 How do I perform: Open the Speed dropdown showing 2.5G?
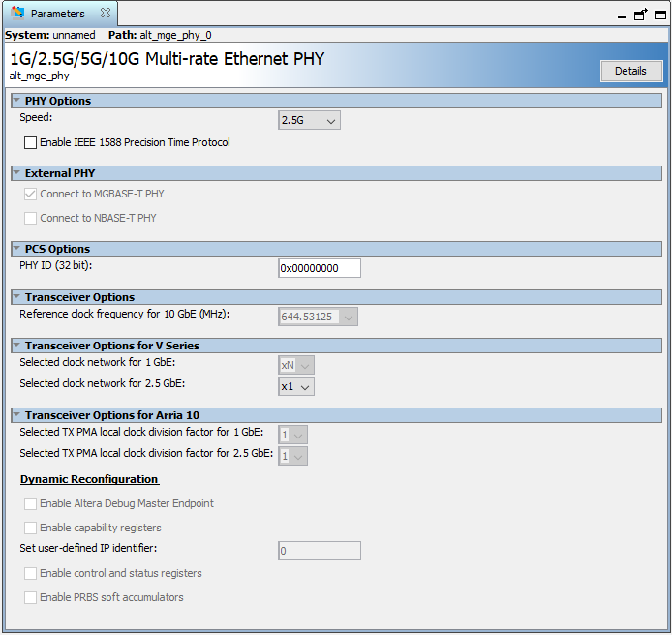coord(309,120)
